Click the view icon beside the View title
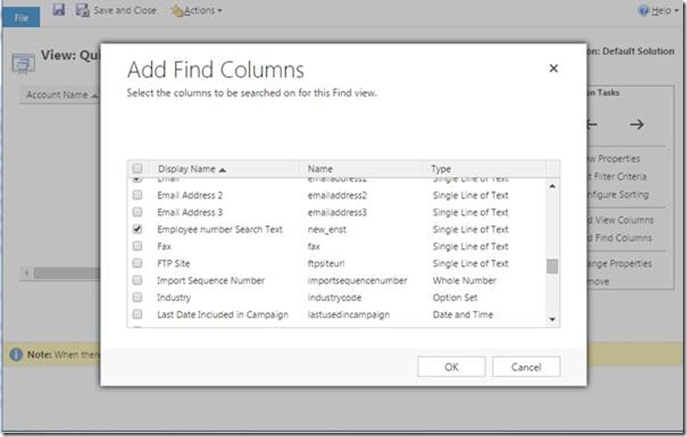 (x=21, y=60)
